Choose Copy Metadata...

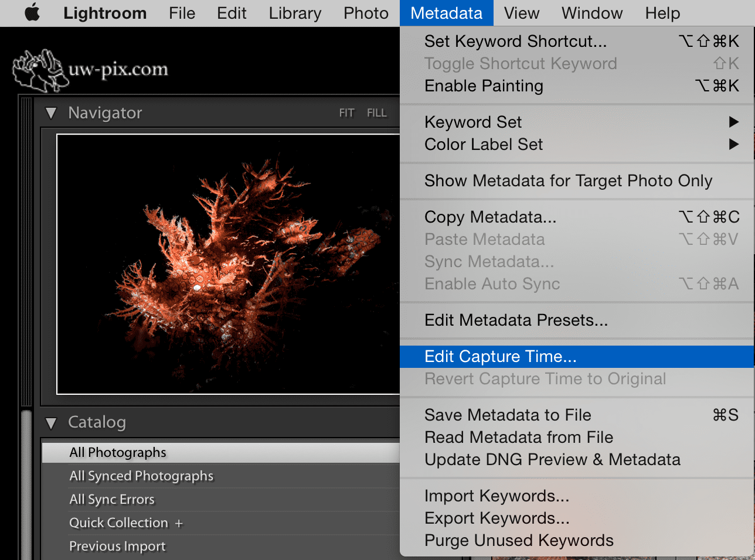[577, 217]
